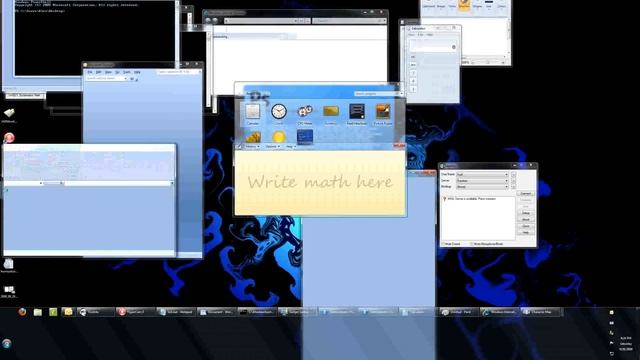Viewport: 640px width, 360px height.
Task: Click the Back button in Explorer window
Action: pyautogui.click(x=208, y=20)
